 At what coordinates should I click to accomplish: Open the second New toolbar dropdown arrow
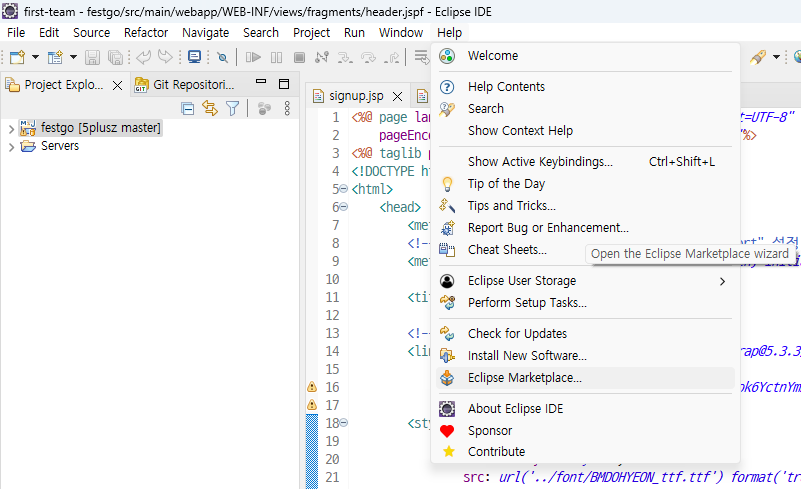[74, 57]
